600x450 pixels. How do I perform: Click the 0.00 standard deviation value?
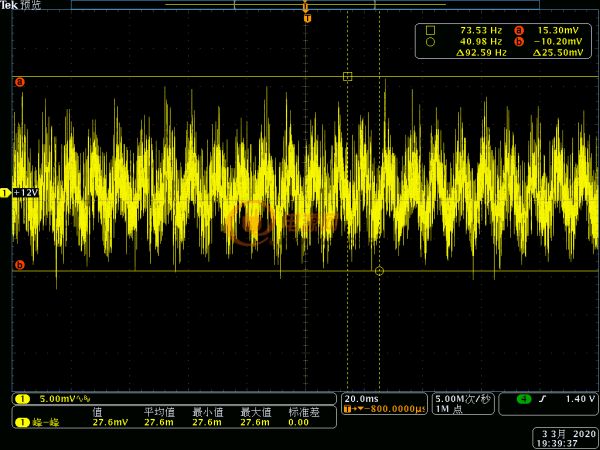tap(298, 422)
